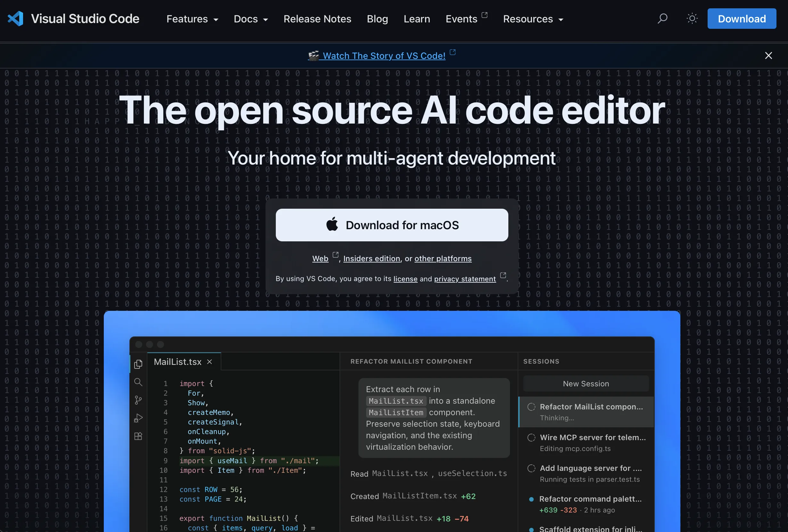Open the Source Control branch icon
This screenshot has width=788, height=532.
[x=138, y=400]
